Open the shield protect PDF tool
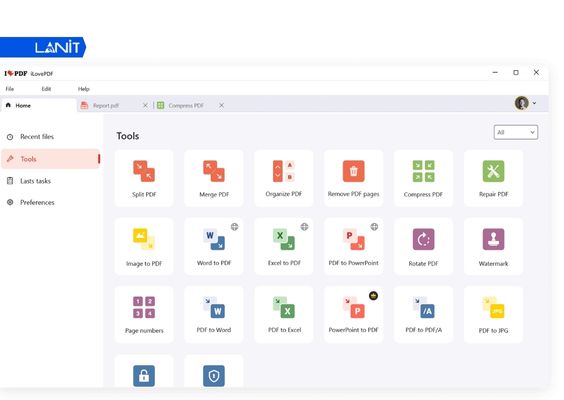This screenshot has width=564, height=400. point(214,372)
